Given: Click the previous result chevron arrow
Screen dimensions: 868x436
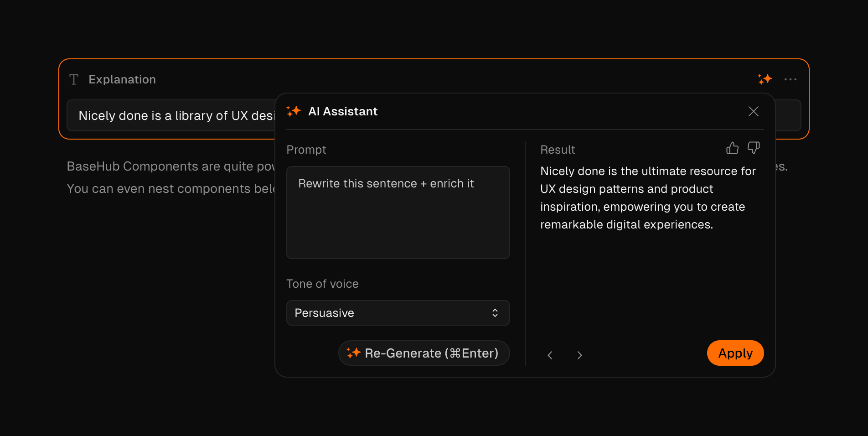Looking at the screenshot, I should click(x=550, y=355).
